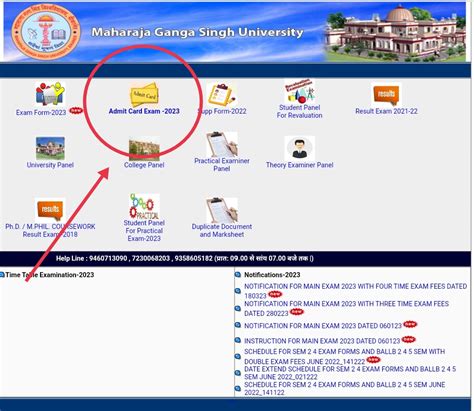The width and height of the screenshot is (474, 411).
Task: Open notification with four time exam fees dated 180323
Action: (355, 291)
